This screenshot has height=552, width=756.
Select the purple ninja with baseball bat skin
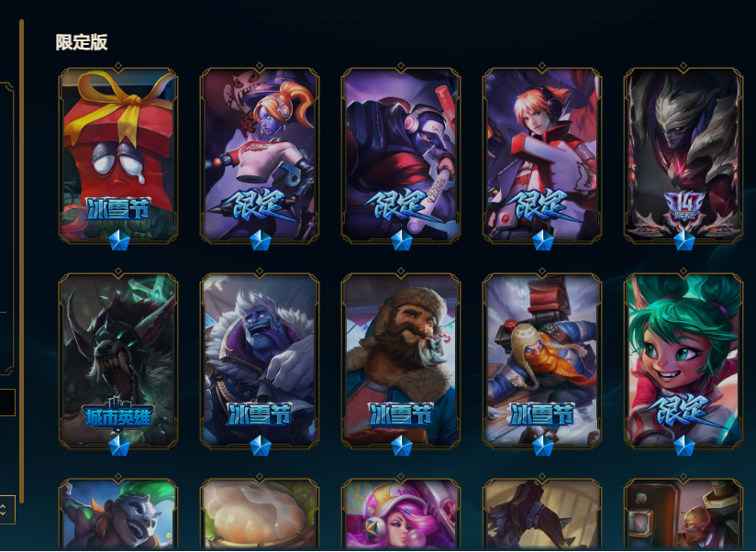[401, 155]
